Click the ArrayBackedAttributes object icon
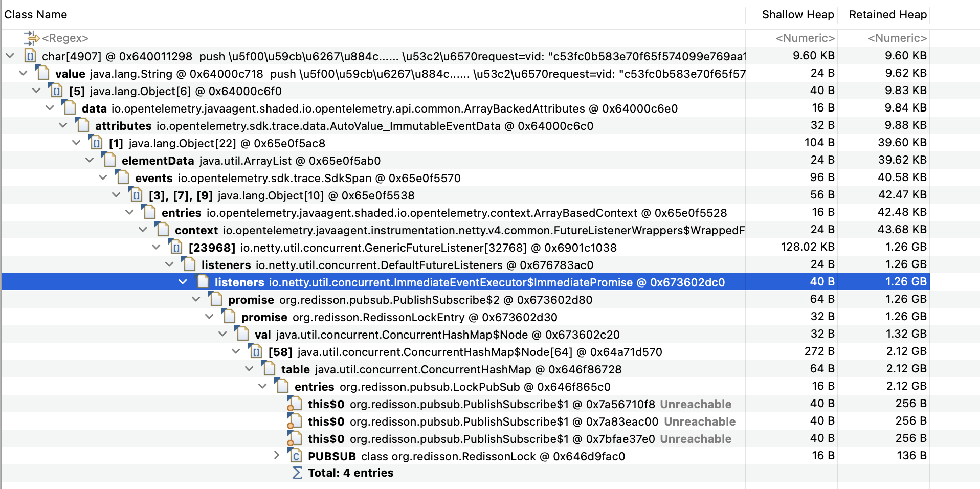The image size is (980, 489). (x=70, y=107)
